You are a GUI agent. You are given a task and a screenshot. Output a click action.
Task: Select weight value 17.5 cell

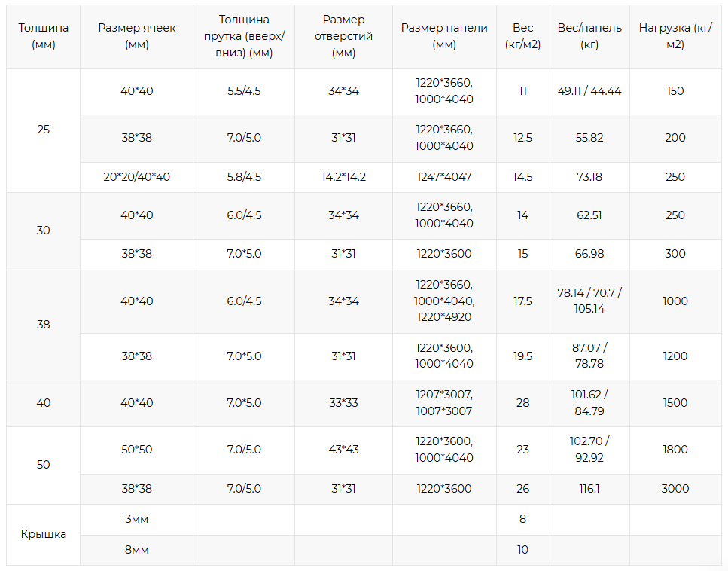tap(522, 301)
